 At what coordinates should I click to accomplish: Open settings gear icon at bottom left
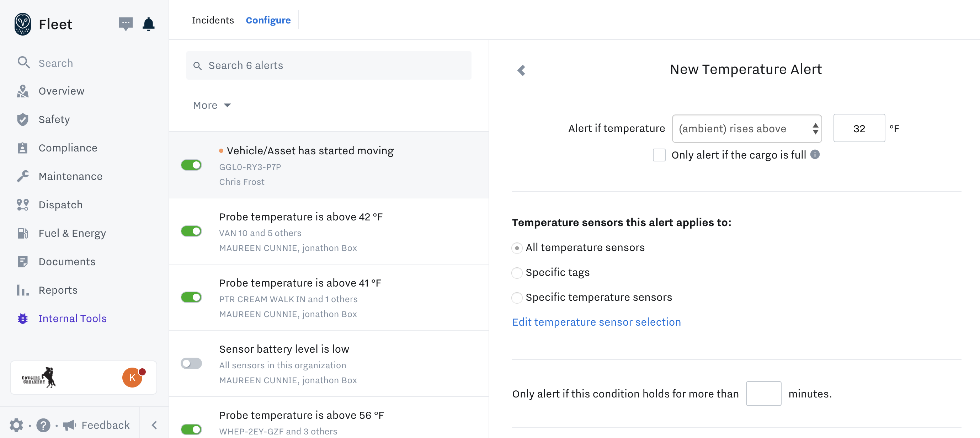click(16, 425)
